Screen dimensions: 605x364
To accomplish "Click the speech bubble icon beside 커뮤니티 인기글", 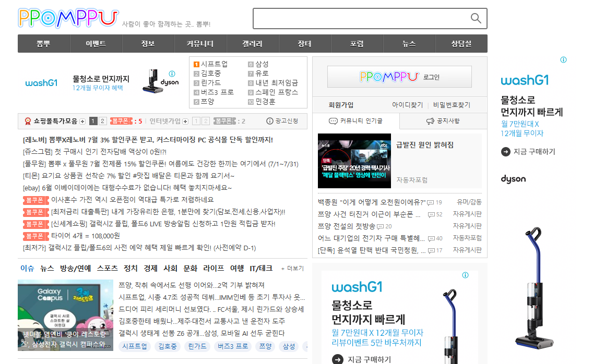I will click(334, 120).
